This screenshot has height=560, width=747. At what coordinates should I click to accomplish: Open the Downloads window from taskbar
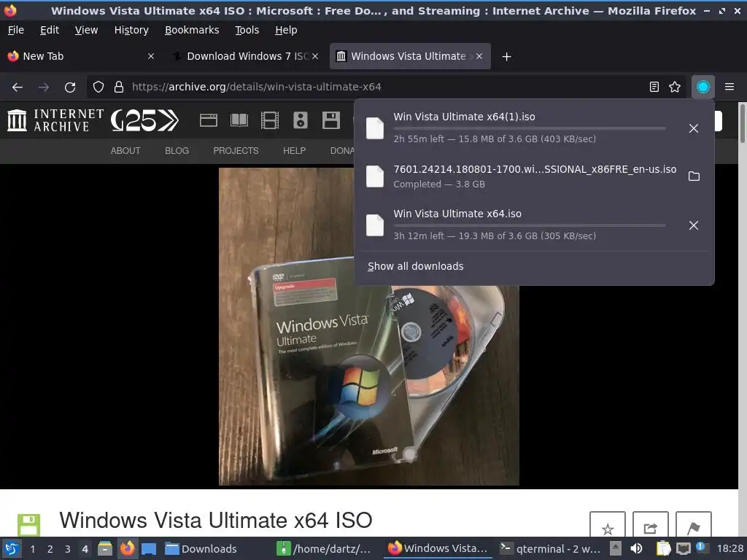(x=201, y=549)
